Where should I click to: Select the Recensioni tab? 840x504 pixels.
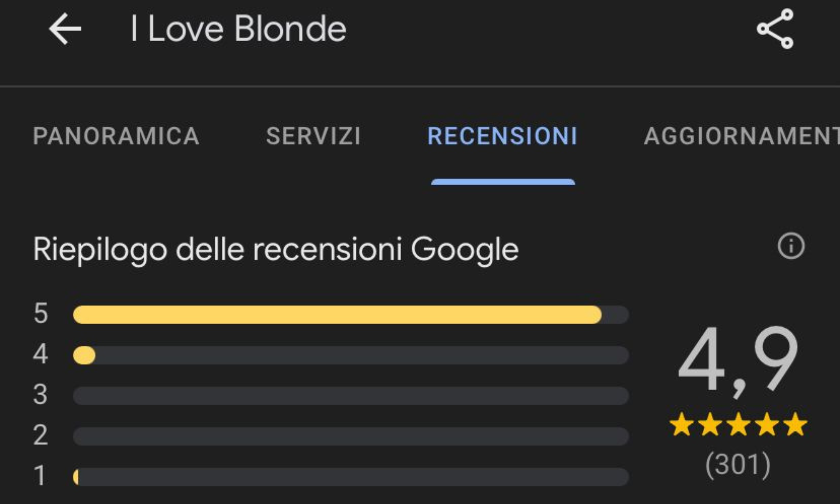(x=502, y=136)
